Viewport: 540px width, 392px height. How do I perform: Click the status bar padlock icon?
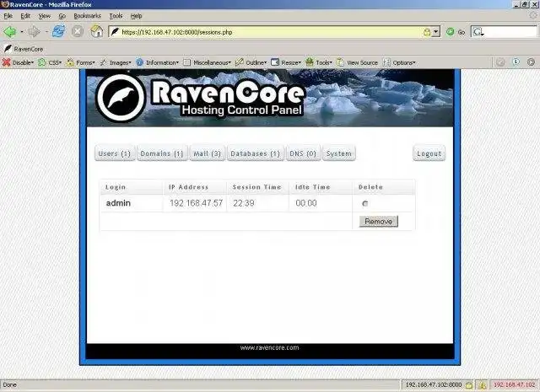point(469,384)
